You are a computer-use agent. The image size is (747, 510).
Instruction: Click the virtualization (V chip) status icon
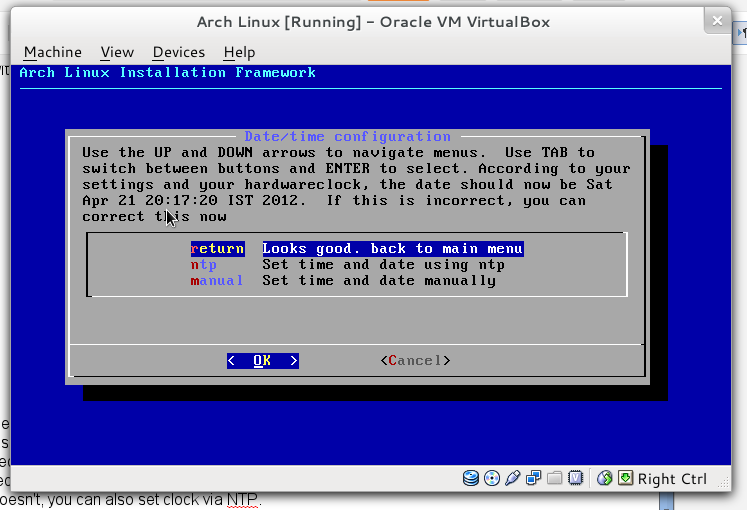(x=575, y=478)
